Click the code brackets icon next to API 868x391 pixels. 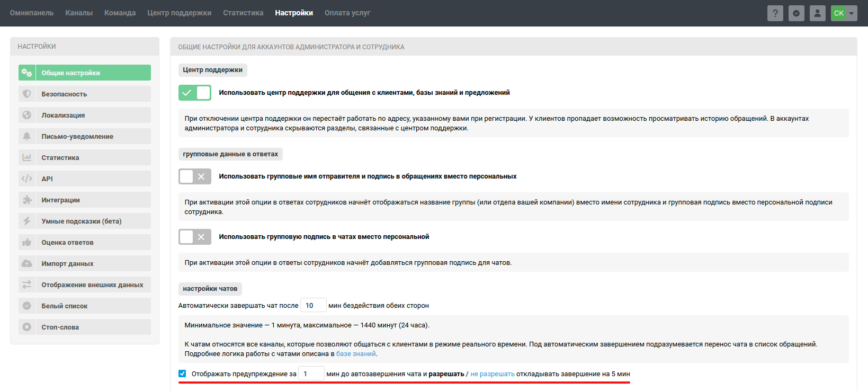point(26,179)
